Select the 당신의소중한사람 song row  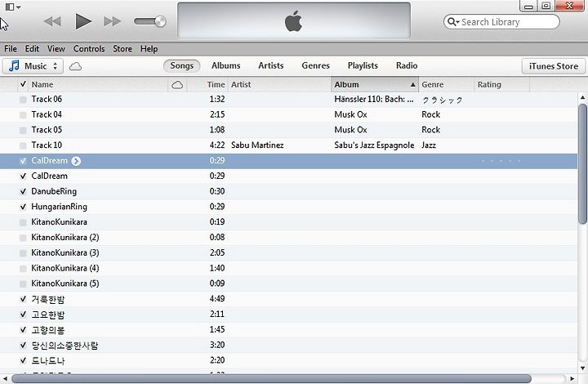[289, 346]
